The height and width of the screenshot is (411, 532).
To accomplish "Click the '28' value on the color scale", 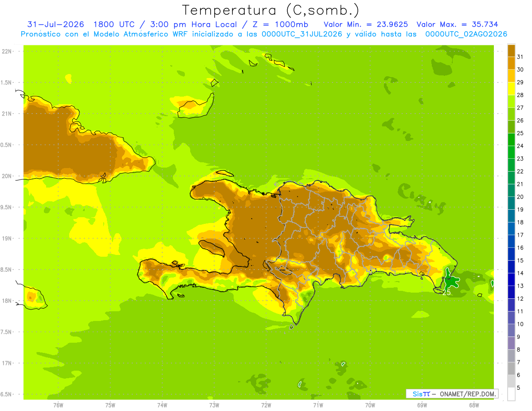I will [x=520, y=95].
